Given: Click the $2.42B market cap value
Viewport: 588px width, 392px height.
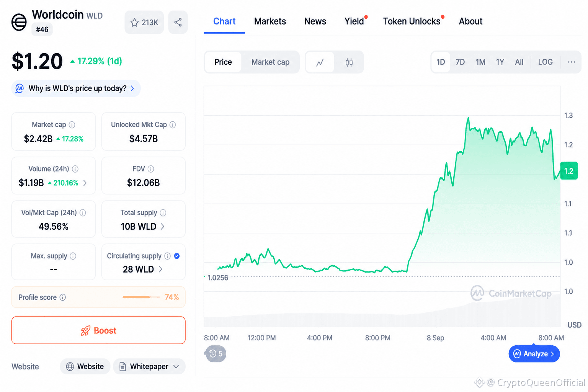Looking at the screenshot, I should (x=38, y=139).
